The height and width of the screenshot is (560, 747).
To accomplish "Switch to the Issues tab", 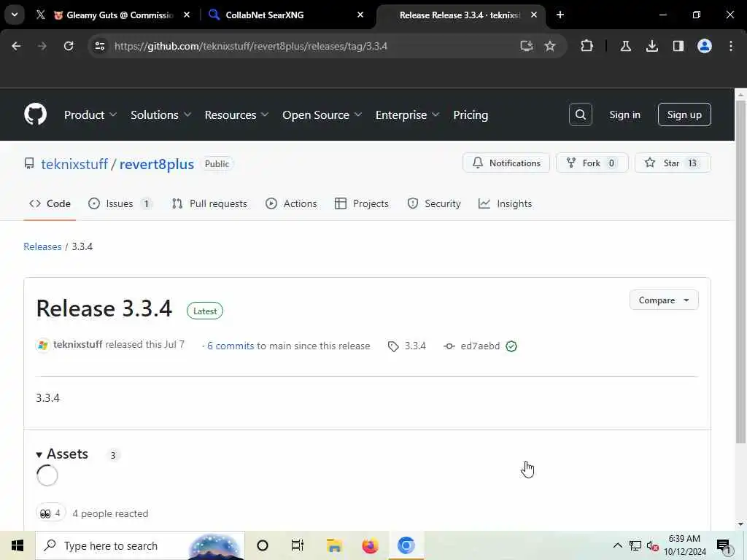I will pyautogui.click(x=120, y=204).
